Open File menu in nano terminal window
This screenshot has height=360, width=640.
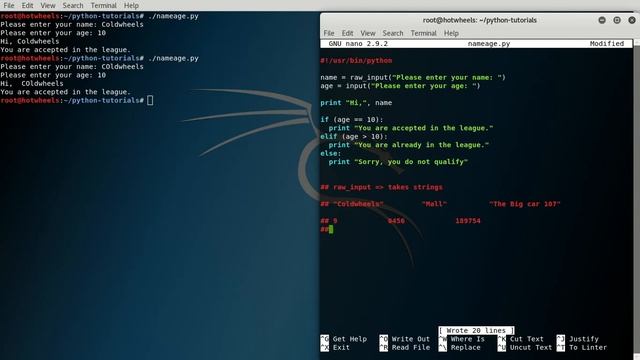pos(329,33)
